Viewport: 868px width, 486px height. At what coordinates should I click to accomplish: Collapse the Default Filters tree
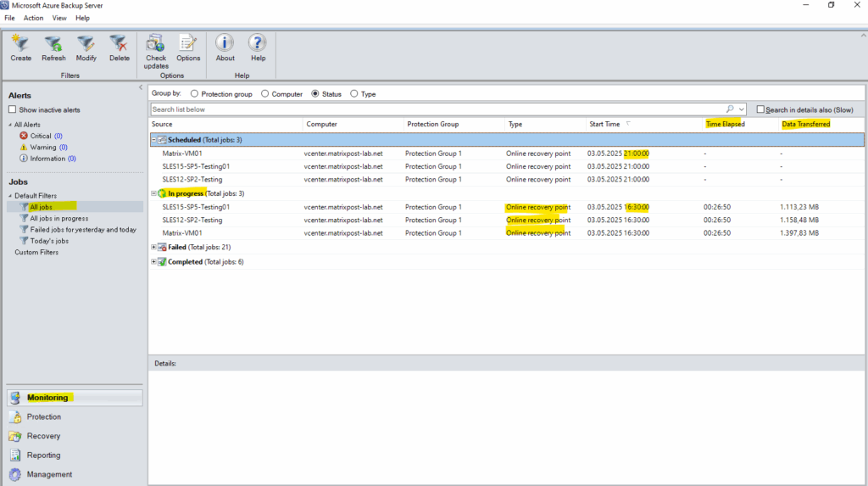[10, 196]
